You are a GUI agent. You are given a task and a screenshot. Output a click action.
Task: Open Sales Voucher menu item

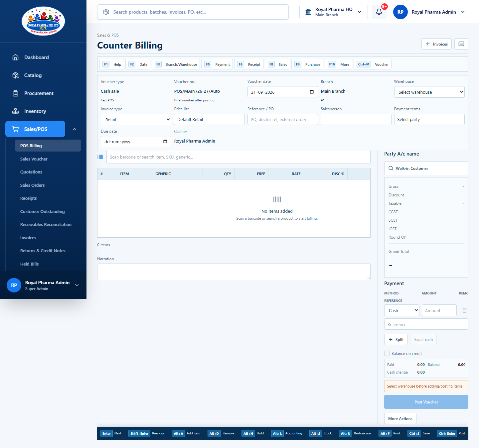click(34, 159)
